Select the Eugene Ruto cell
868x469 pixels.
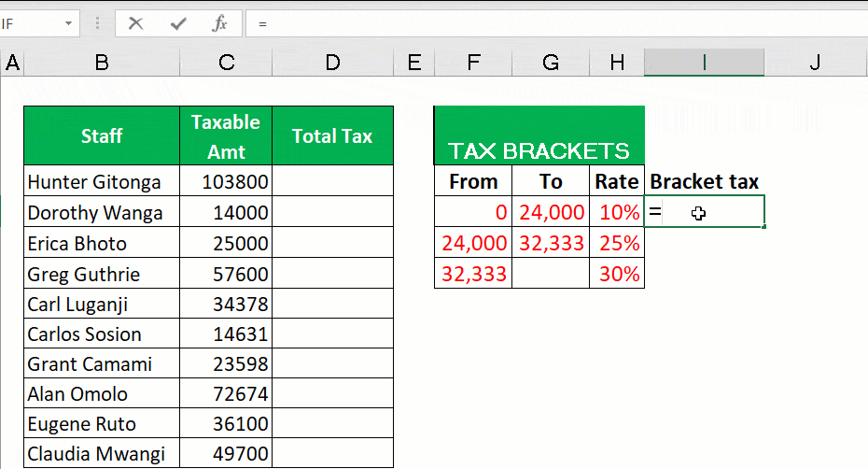102,423
